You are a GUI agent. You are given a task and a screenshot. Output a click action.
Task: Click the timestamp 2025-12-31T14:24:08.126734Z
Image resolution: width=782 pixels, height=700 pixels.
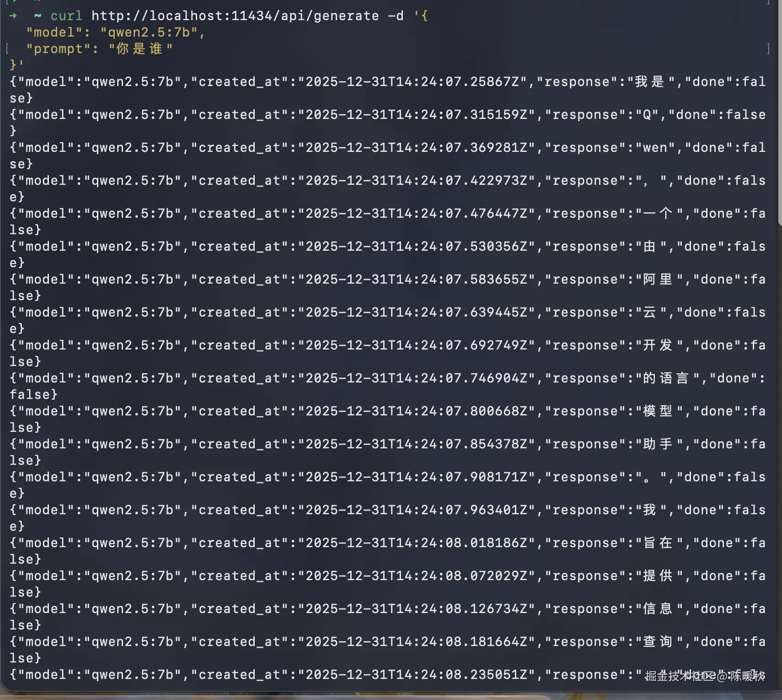coord(417,609)
